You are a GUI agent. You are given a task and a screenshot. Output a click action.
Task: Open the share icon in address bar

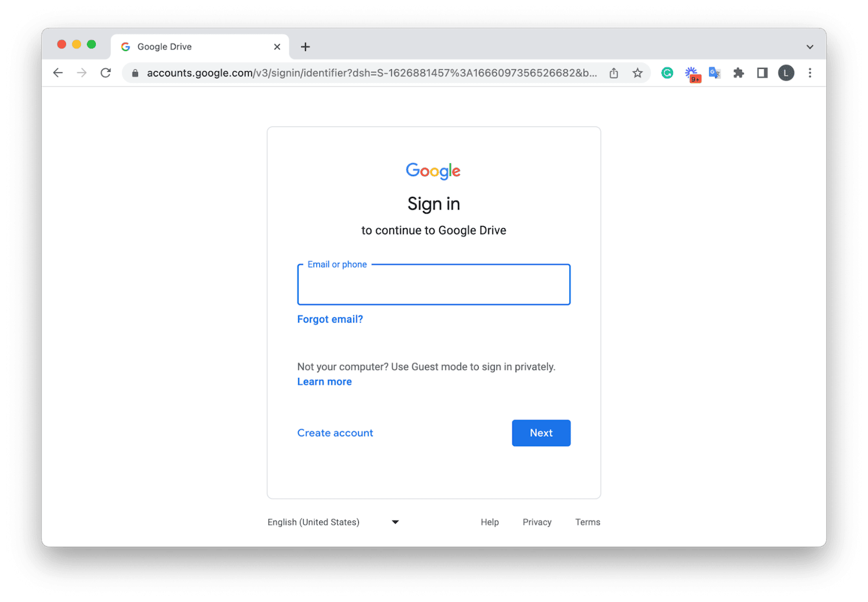point(613,72)
